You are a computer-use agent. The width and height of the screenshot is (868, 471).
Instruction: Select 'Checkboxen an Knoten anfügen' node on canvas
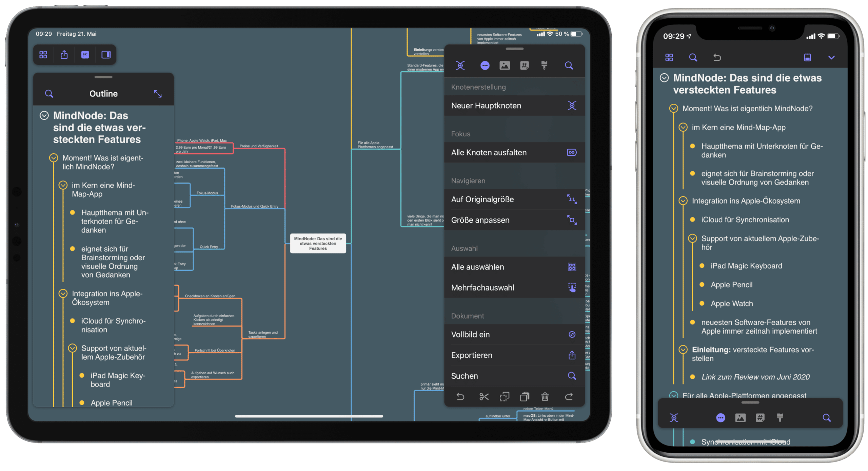[210, 296]
